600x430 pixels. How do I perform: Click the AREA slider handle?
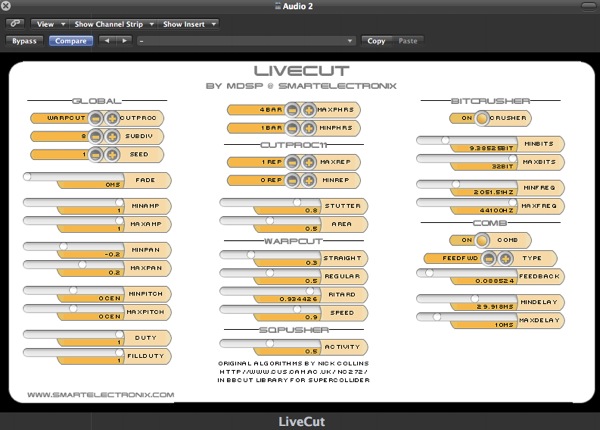270,221
